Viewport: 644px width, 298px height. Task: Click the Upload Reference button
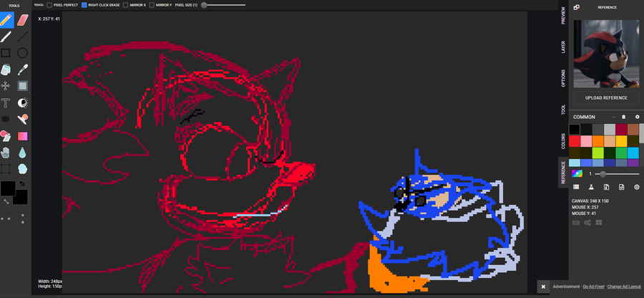pos(606,98)
